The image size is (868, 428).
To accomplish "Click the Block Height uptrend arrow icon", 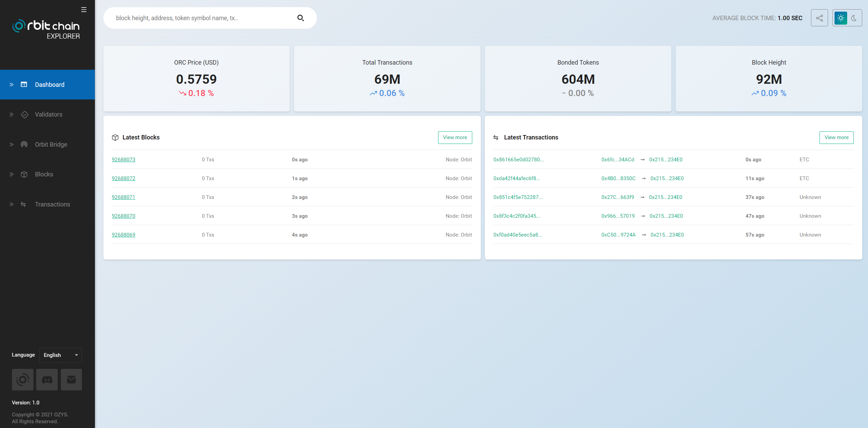I will click(x=755, y=93).
